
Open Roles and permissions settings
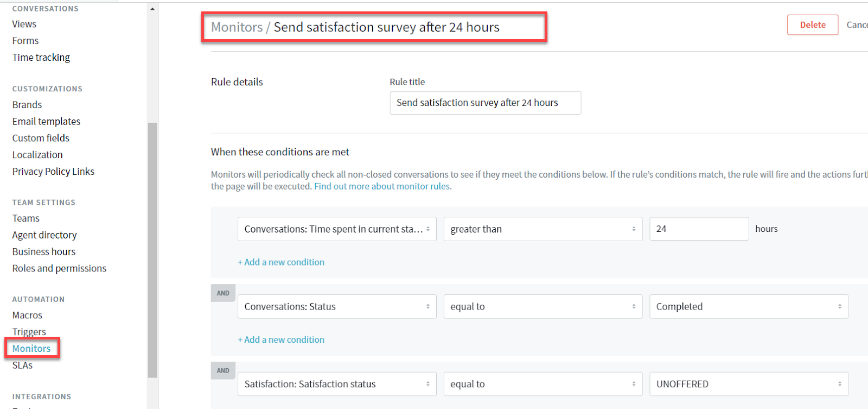coord(59,268)
